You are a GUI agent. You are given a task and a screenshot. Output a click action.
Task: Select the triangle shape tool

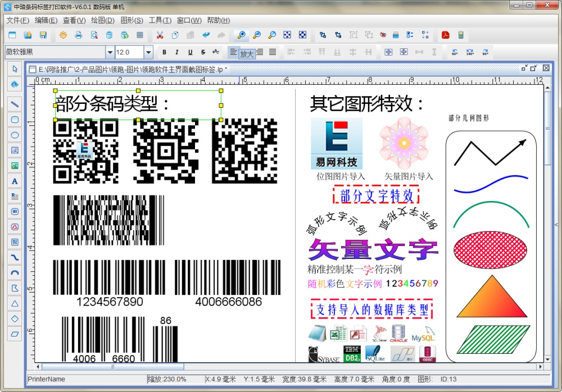(15, 303)
